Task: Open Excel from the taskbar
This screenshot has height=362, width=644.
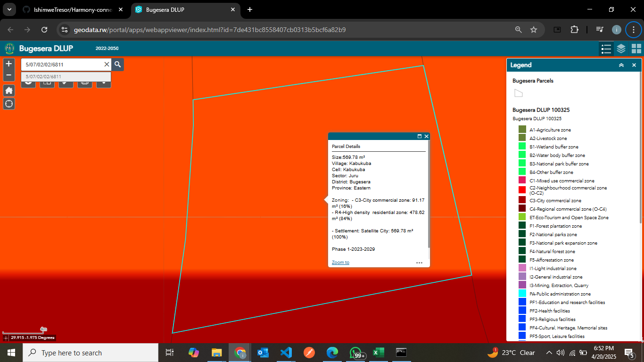Action: 378,353
